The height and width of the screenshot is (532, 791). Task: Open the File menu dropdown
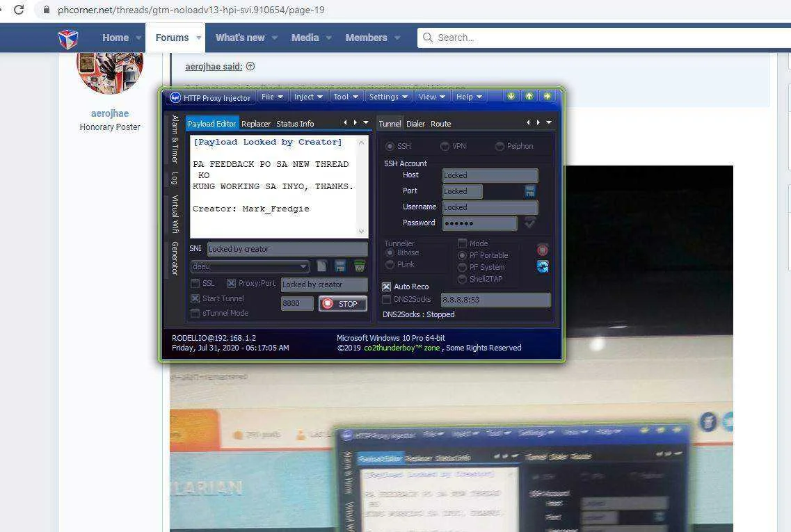tap(272, 97)
